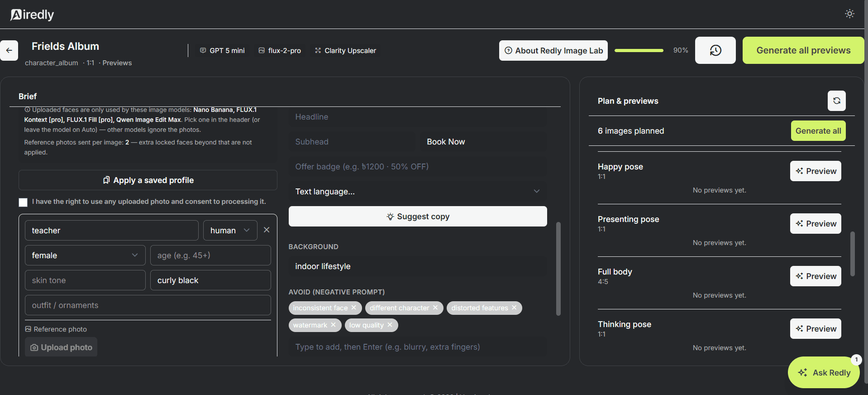Preview the Presenting pose image
This screenshot has height=395, width=868.
(x=816, y=223)
